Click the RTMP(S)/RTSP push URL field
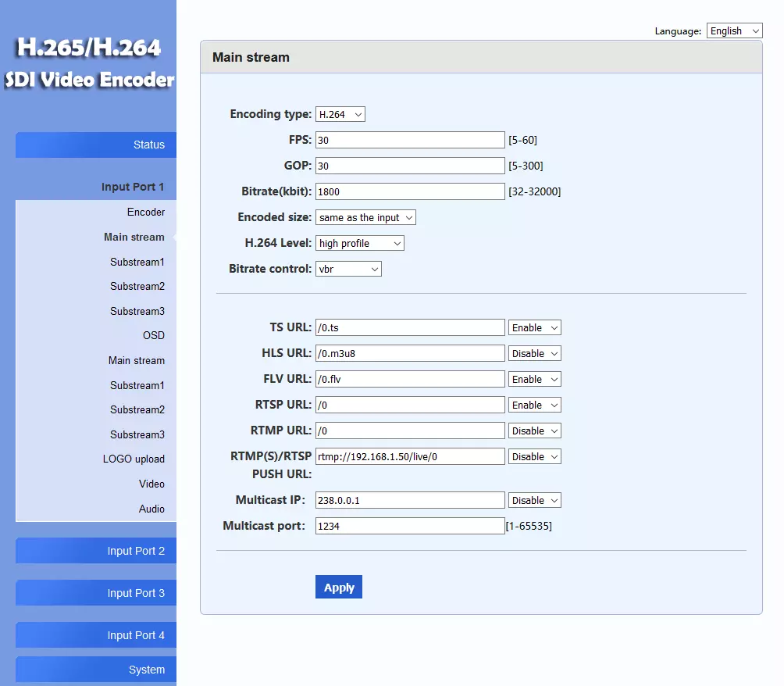This screenshot has height=686, width=784. pyautogui.click(x=410, y=456)
